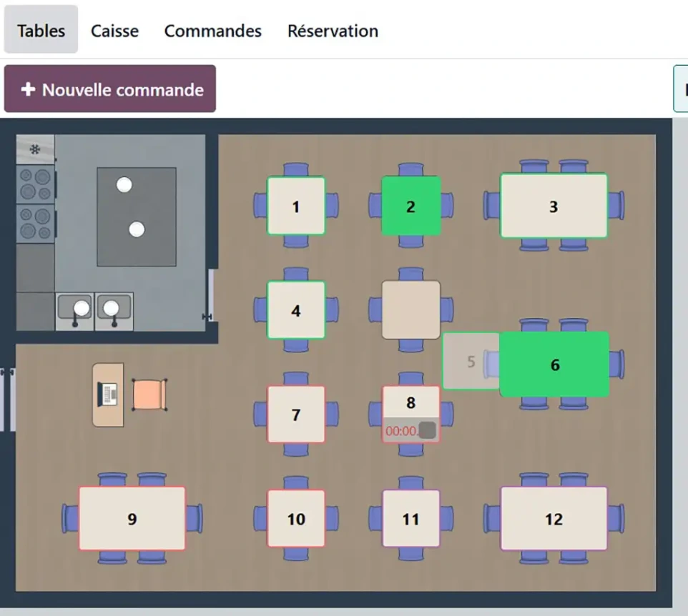Switch to the Caisse tab
This screenshot has height=616, width=688.
pos(114,31)
